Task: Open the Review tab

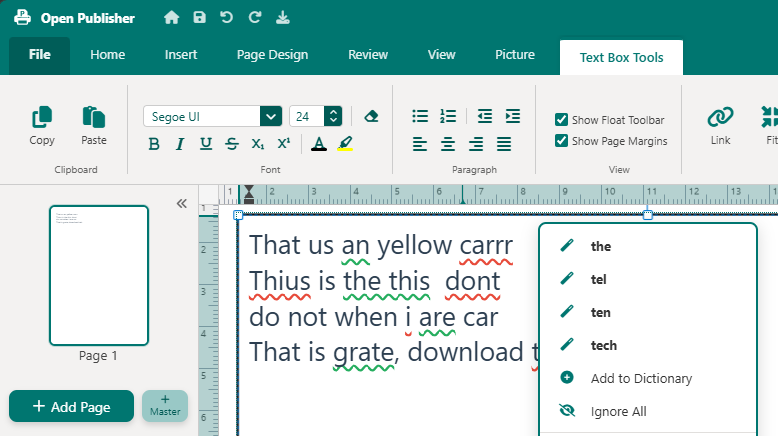Action: (x=368, y=55)
